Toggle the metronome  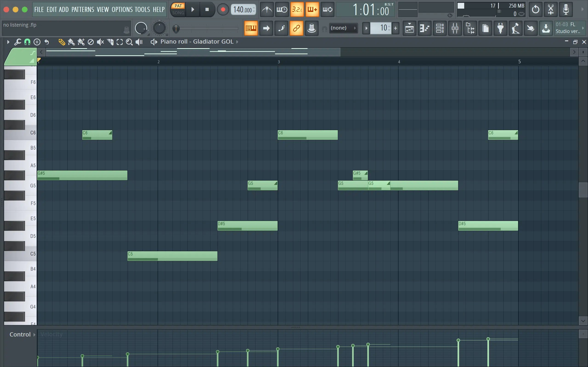pyautogui.click(x=267, y=9)
